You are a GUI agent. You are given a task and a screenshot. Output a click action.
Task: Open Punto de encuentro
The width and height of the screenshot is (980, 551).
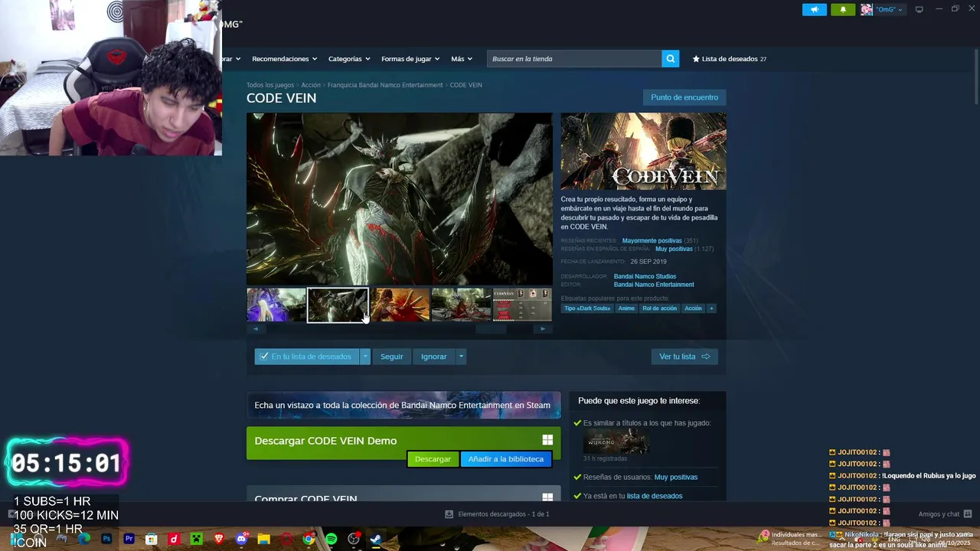click(684, 97)
